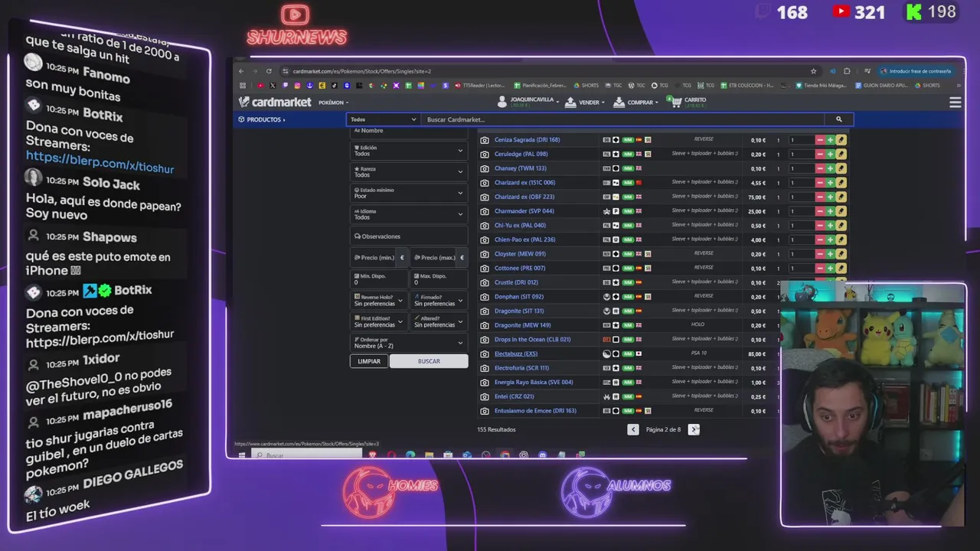Open the Charmander (SVP 044) link

tap(524, 211)
